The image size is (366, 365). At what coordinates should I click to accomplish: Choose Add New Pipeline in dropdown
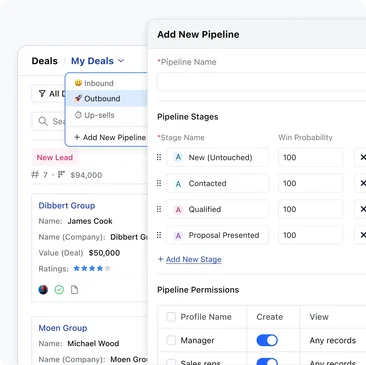tap(110, 137)
